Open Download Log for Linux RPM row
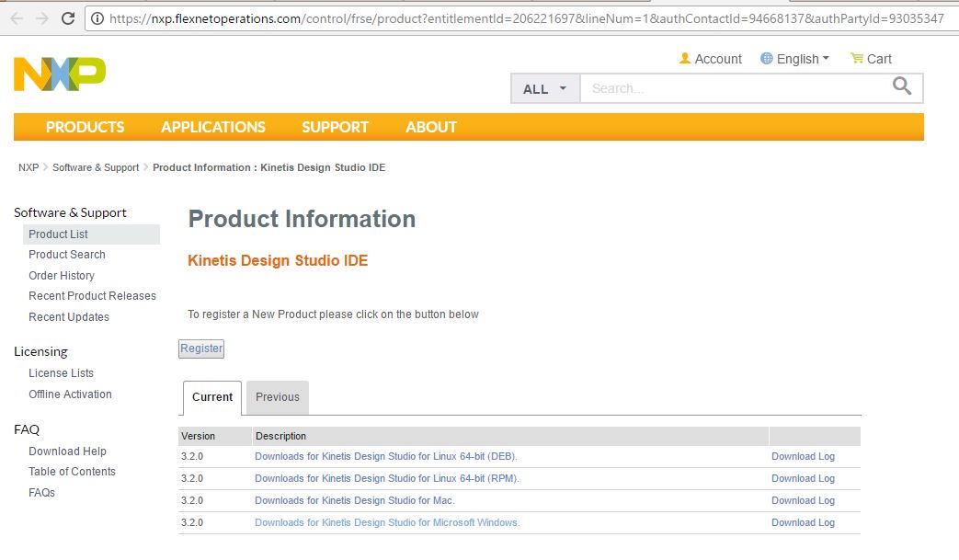Image resolution: width=959 pixels, height=560 pixels. 803,478
